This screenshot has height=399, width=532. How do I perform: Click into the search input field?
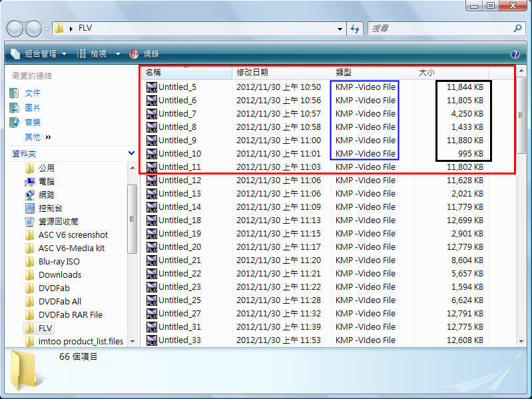coord(439,29)
